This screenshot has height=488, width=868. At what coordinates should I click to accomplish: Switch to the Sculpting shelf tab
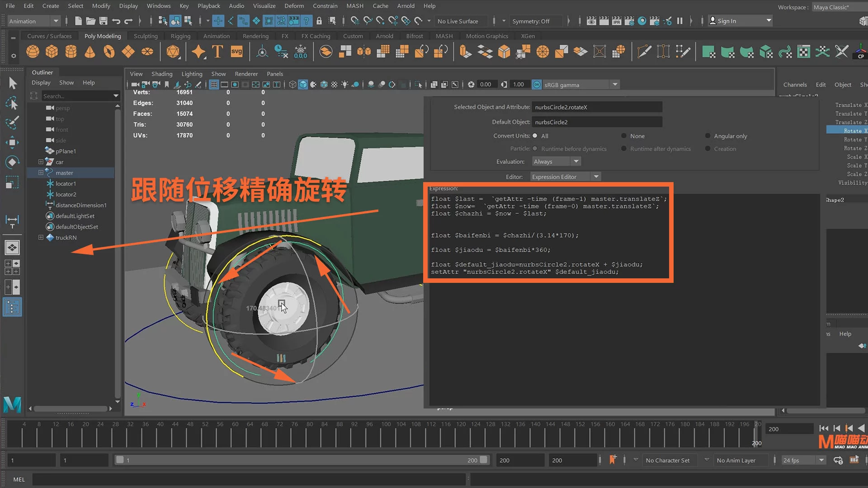(146, 36)
